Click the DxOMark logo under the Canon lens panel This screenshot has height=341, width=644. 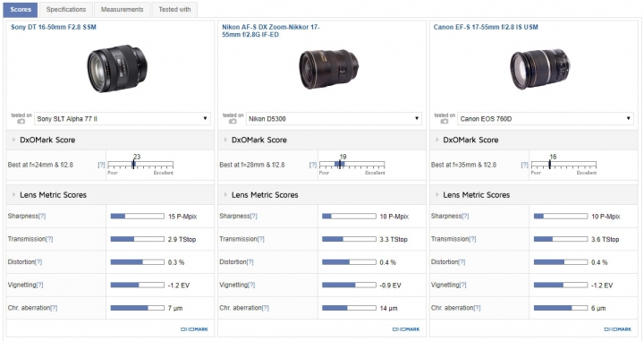click(617, 329)
